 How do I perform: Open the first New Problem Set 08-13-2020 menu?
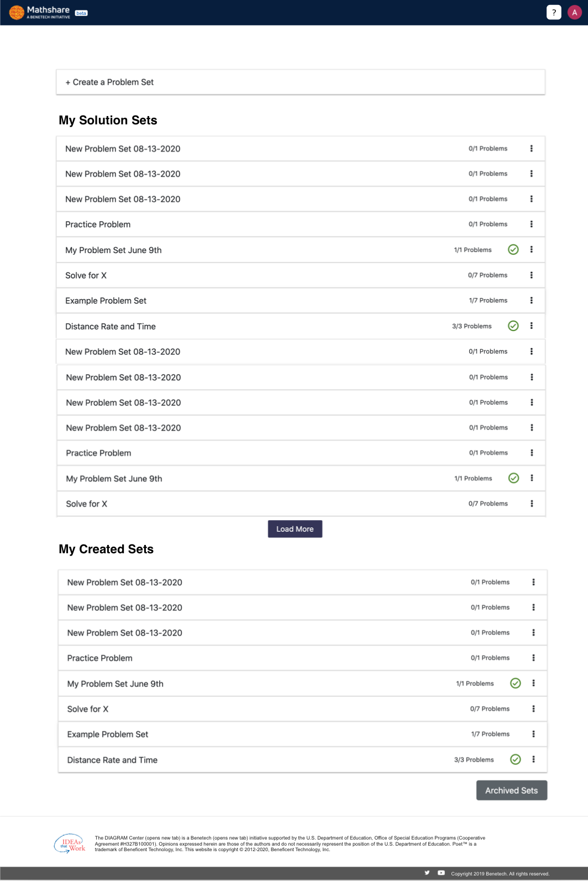[531, 148]
